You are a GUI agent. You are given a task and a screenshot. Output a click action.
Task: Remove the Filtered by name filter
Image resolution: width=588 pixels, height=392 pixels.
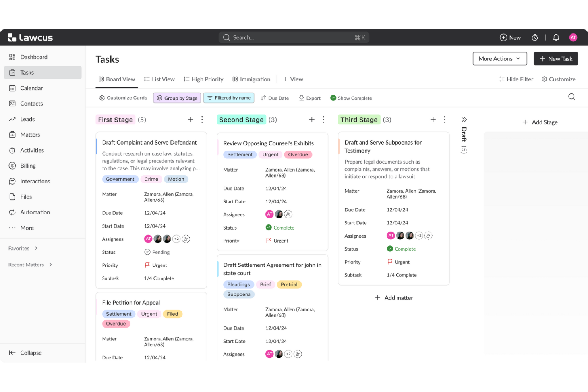tap(229, 98)
